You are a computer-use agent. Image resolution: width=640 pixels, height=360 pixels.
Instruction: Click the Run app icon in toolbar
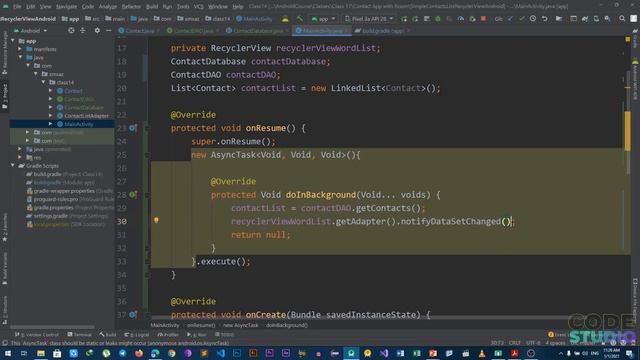coord(404,19)
